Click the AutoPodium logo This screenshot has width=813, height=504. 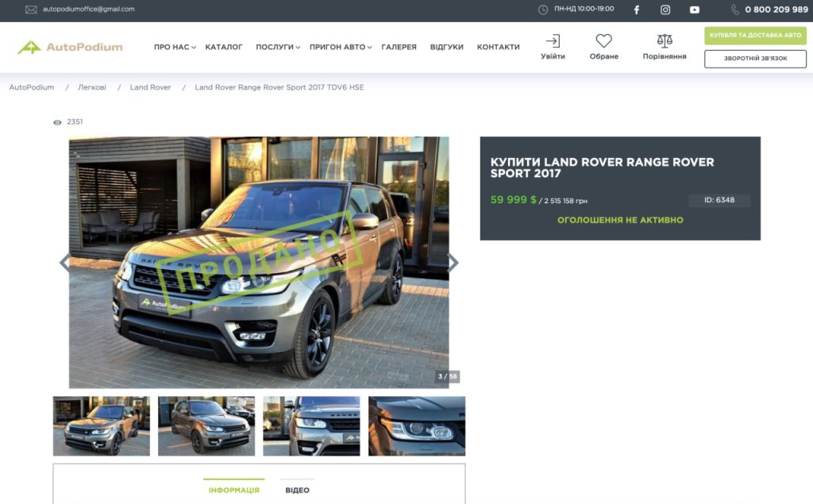coord(71,47)
